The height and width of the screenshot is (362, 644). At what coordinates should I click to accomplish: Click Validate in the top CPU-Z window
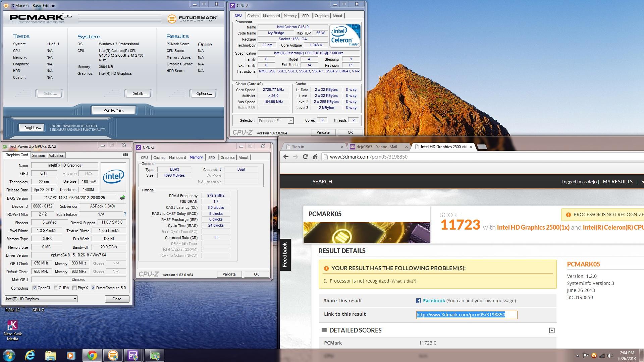[x=323, y=132]
